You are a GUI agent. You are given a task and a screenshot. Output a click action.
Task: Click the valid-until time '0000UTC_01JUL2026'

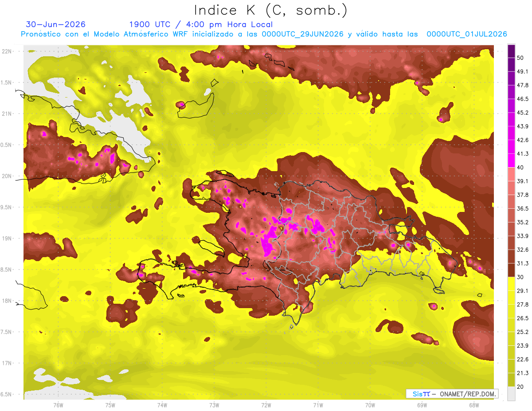point(467,34)
